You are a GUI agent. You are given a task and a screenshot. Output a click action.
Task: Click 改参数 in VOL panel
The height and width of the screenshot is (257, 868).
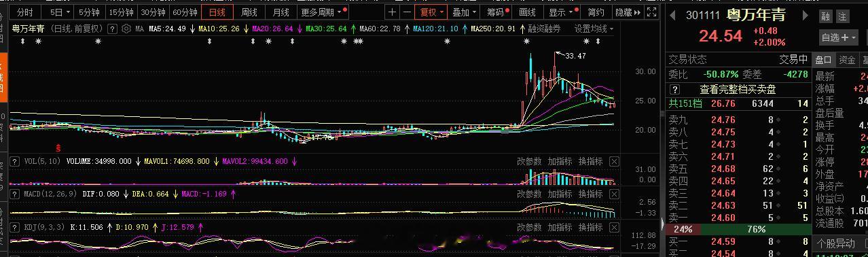(x=529, y=161)
